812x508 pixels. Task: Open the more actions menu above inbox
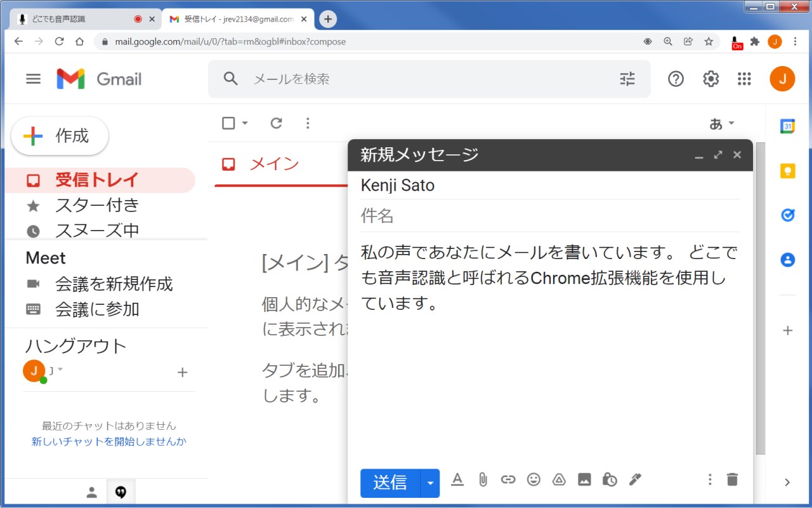[x=308, y=123]
